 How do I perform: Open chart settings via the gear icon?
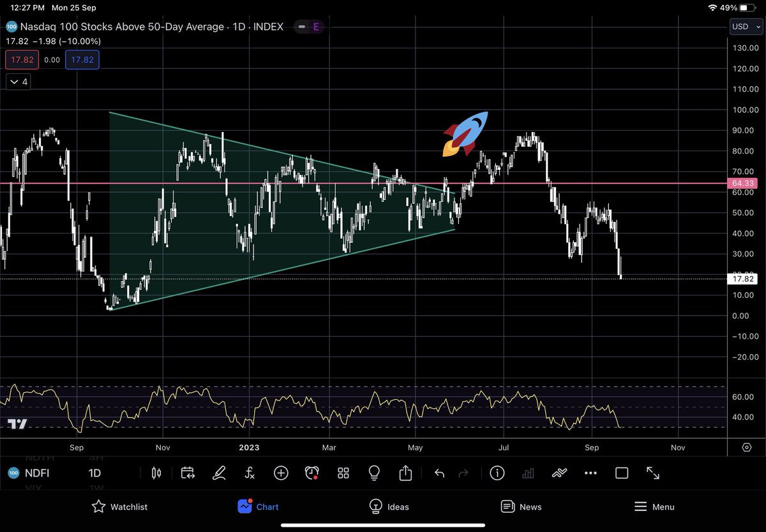746,448
